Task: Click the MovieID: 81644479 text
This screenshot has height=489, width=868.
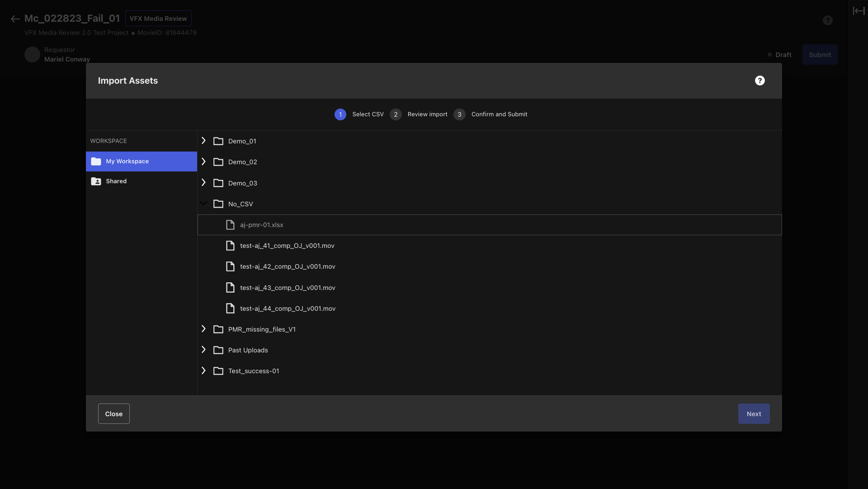Action: click(x=167, y=33)
